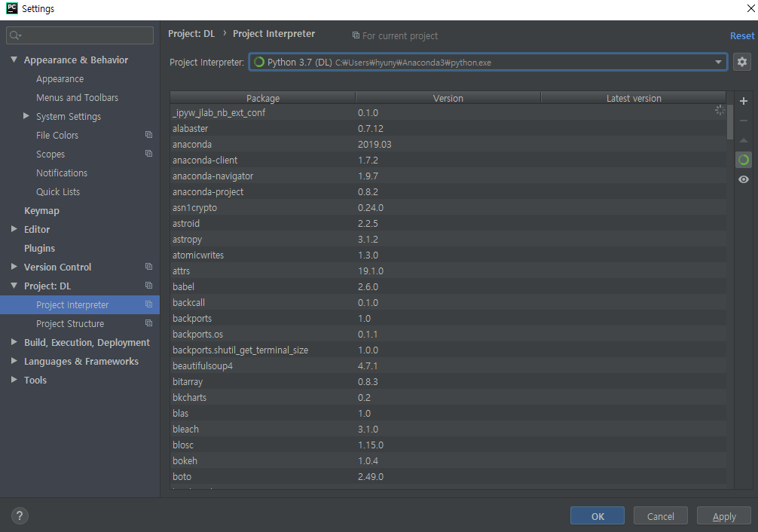Select the anaconda-navigator package row
This screenshot has width=758, height=532.
tap(448, 176)
